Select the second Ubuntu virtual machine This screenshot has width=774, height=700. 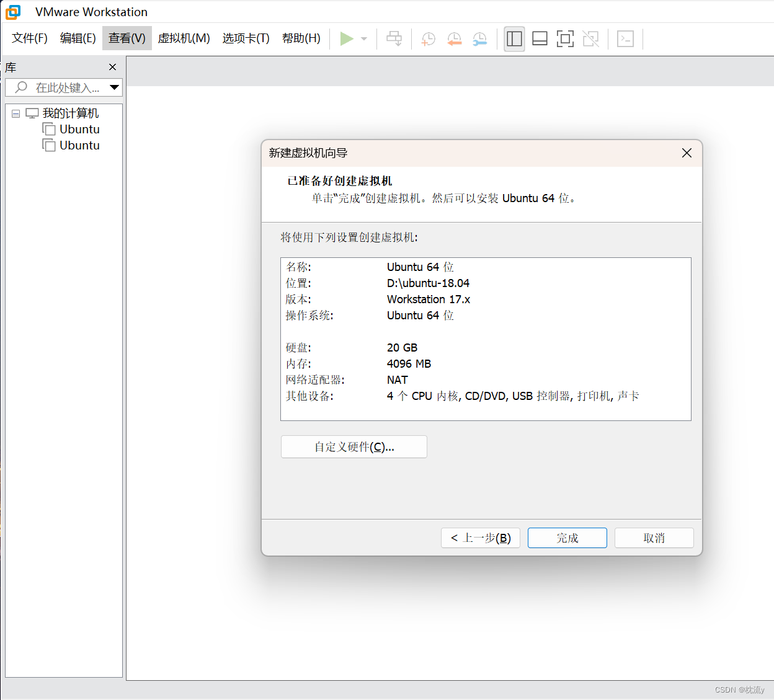(x=79, y=145)
